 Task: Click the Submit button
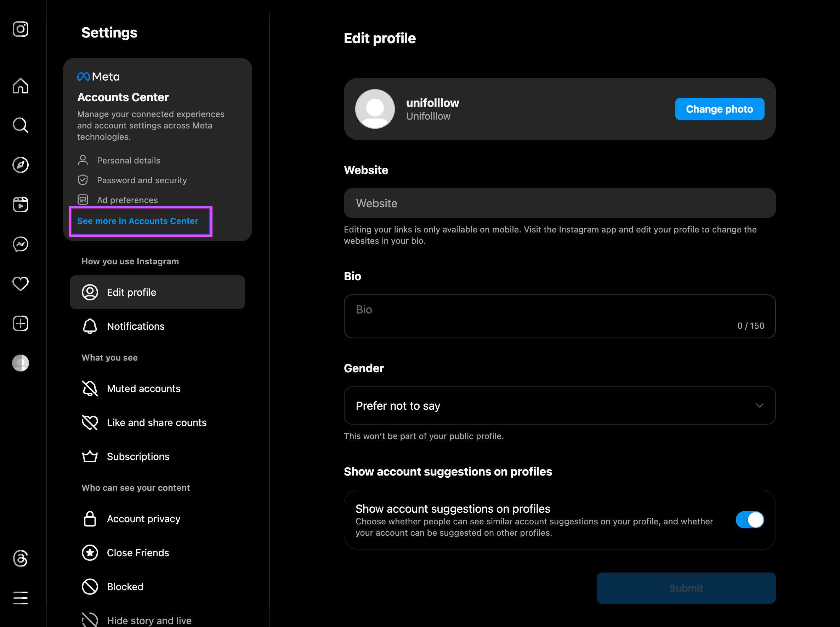tap(686, 588)
